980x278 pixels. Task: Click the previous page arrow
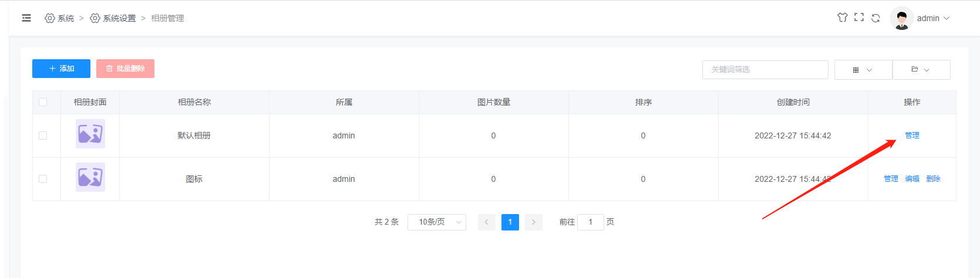pos(487,222)
